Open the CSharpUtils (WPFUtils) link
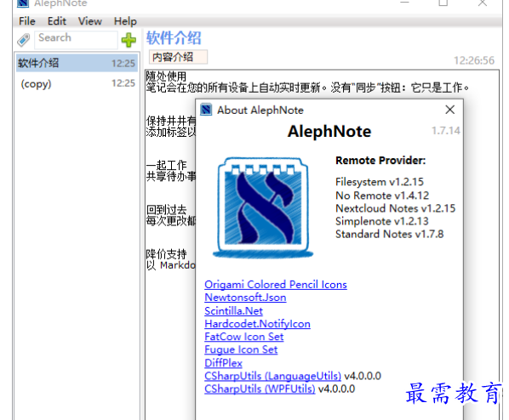Screen dimensions: 509x420 coord(260,389)
